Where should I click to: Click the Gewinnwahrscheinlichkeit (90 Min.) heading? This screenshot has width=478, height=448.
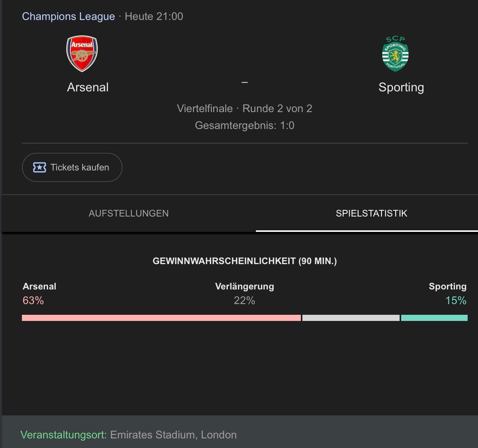click(x=244, y=261)
